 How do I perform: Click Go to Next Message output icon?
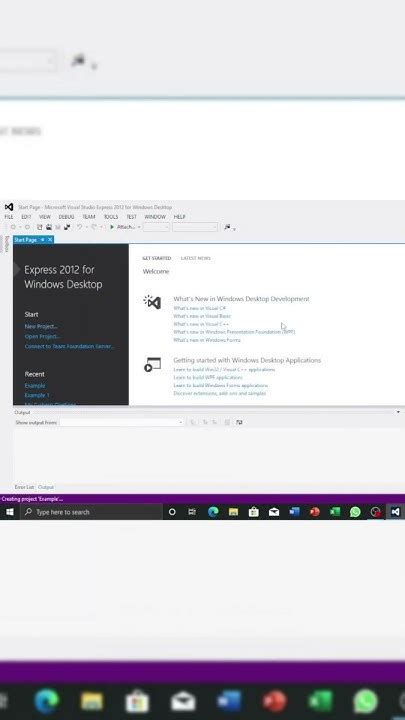(x=214, y=422)
